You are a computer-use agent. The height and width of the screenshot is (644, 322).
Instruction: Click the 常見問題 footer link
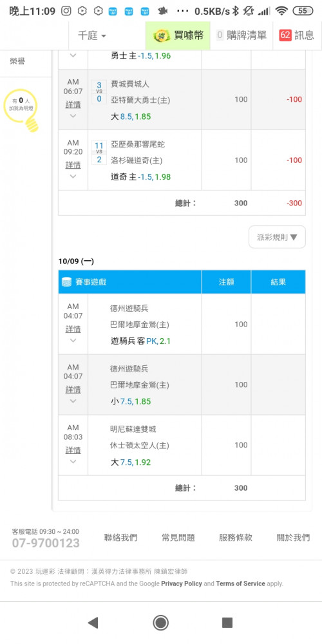click(x=178, y=538)
